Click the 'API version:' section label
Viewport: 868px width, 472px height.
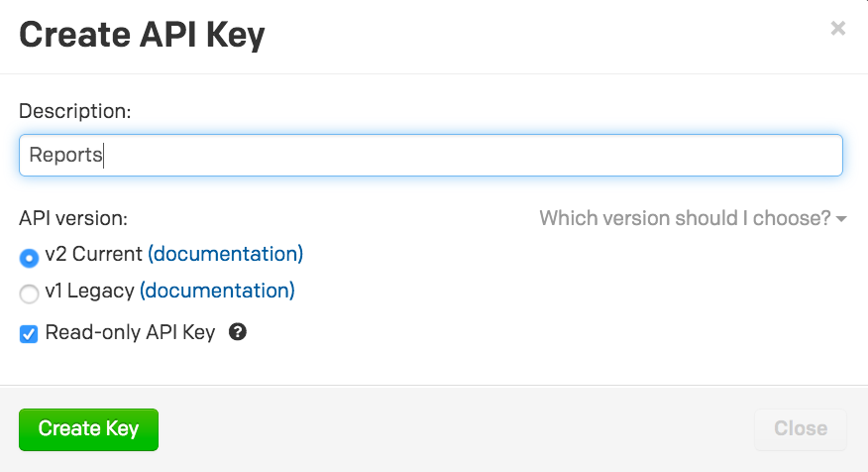(73, 218)
